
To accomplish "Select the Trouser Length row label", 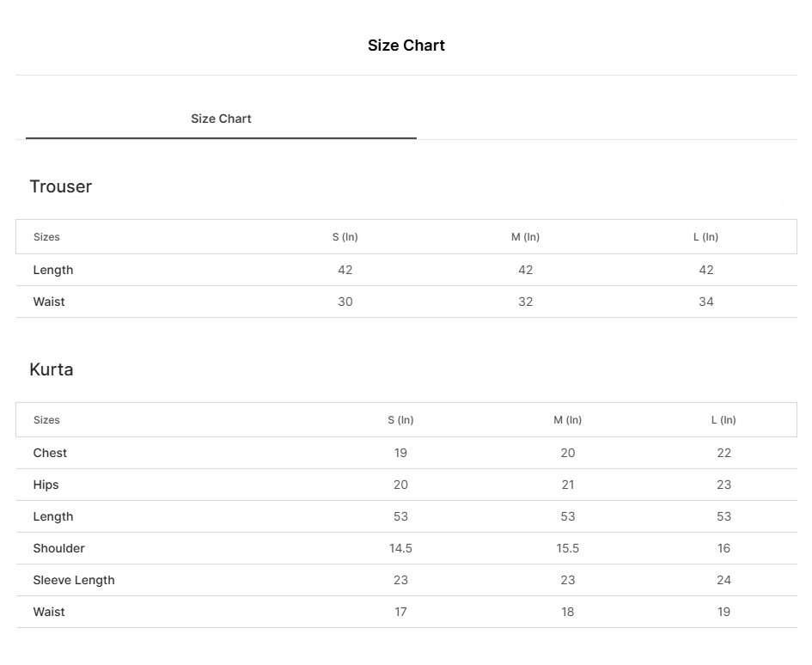I will 53,270.
